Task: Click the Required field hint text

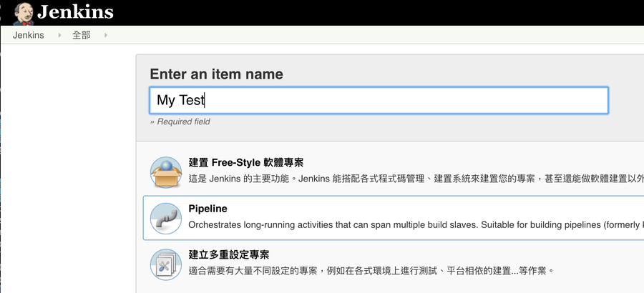Action: [180, 121]
